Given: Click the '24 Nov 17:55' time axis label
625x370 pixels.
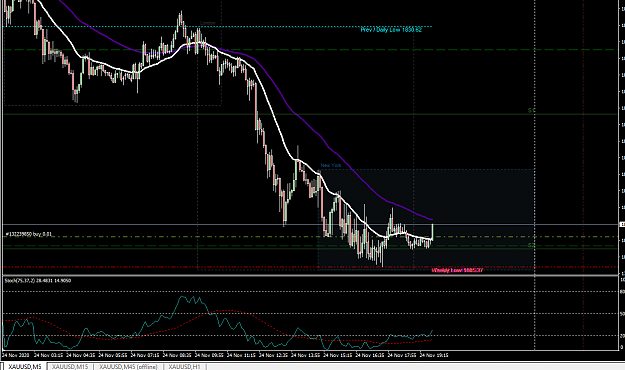Looking at the screenshot, I should click(402, 355).
